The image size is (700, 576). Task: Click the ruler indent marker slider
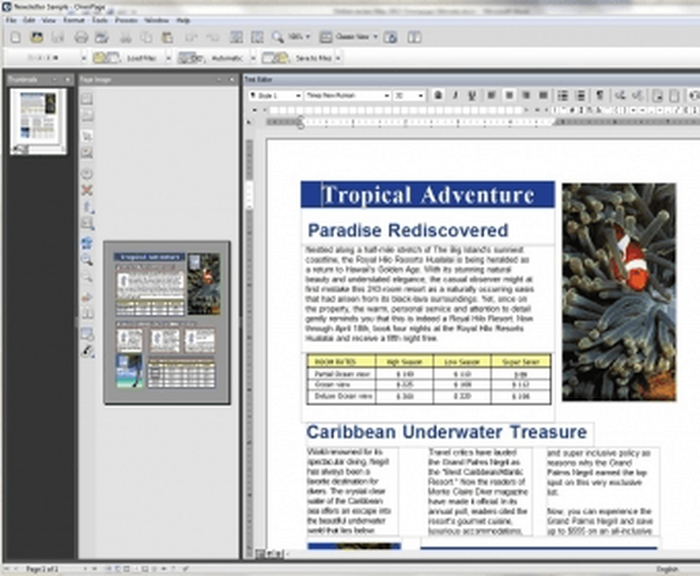click(x=301, y=122)
